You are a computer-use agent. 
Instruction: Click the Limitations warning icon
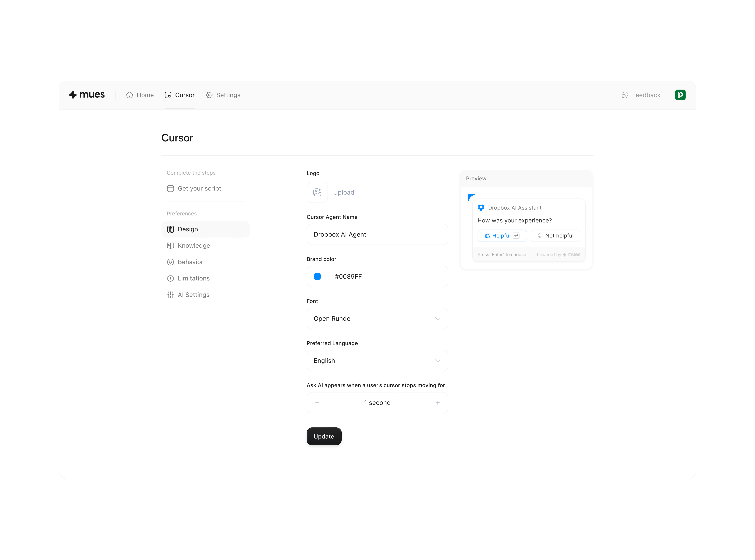point(170,278)
